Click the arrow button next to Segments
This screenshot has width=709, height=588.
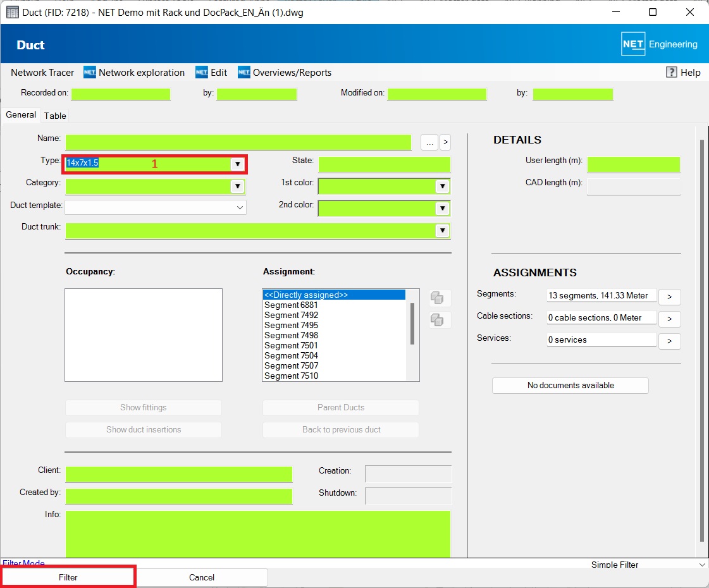click(x=669, y=297)
